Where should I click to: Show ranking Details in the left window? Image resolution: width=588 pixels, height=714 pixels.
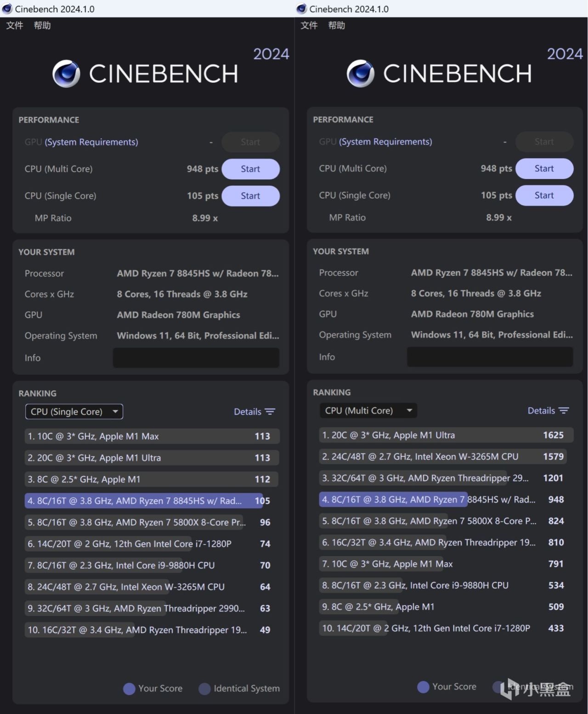coord(254,412)
